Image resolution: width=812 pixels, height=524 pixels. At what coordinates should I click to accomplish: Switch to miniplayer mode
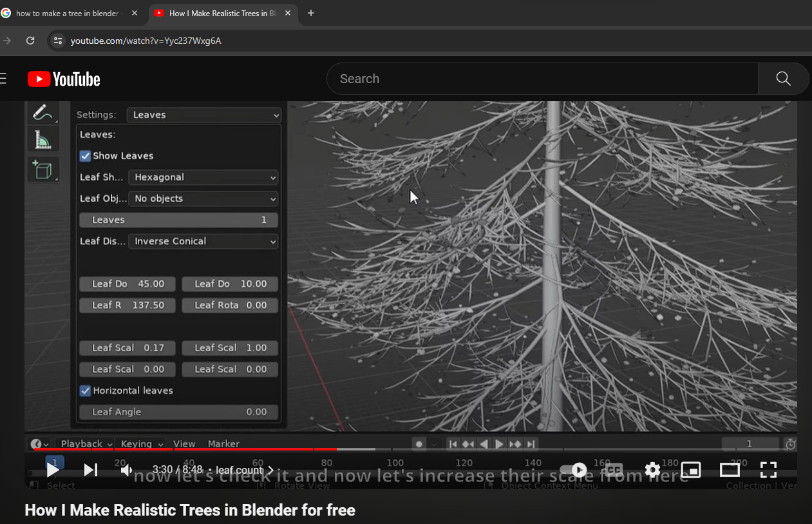tap(691, 470)
